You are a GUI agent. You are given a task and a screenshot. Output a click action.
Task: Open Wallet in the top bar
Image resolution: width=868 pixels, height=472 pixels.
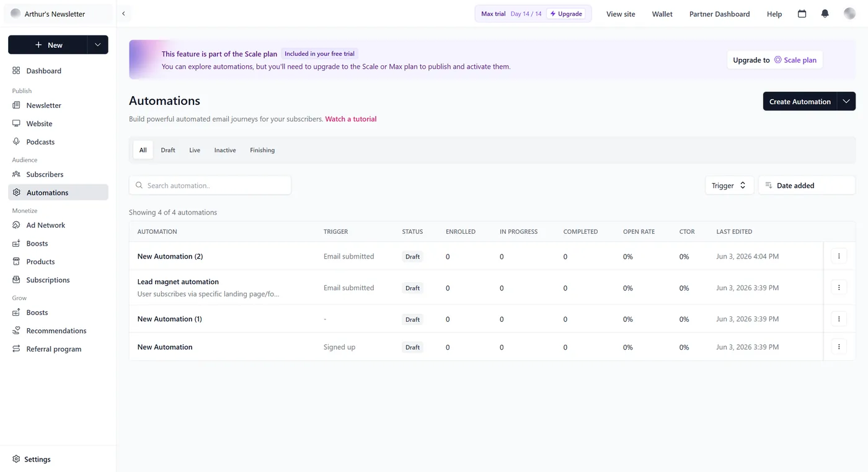pyautogui.click(x=662, y=14)
